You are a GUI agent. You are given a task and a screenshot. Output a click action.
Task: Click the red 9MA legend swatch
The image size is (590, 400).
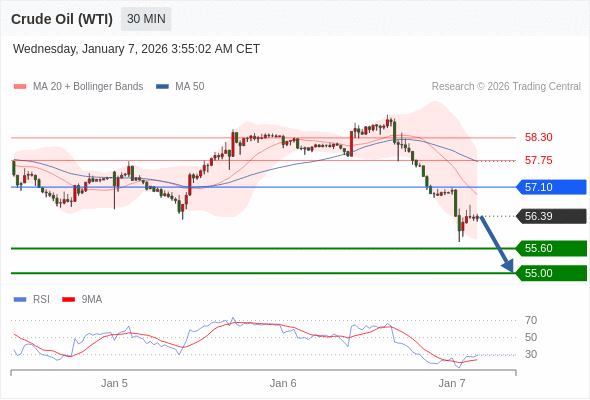pos(68,300)
